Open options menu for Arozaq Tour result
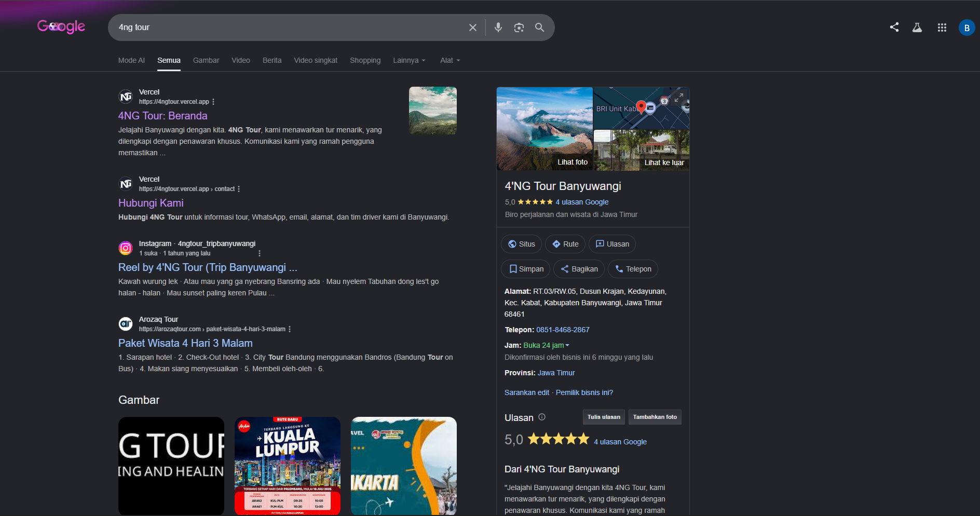980x516 pixels. click(x=290, y=329)
